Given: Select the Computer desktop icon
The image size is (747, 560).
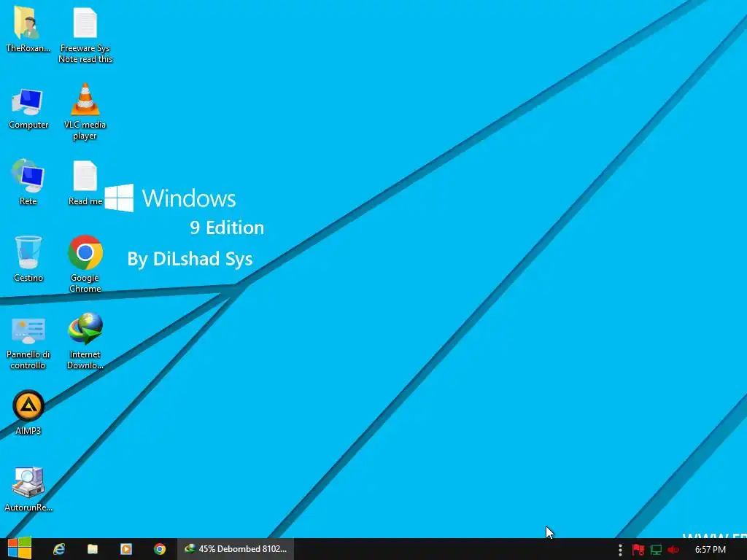Looking at the screenshot, I should point(28,109).
